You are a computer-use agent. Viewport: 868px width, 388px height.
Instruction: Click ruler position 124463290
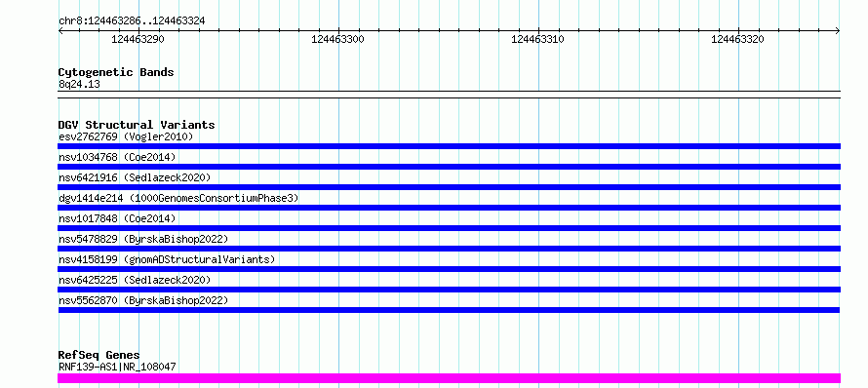click(x=138, y=39)
